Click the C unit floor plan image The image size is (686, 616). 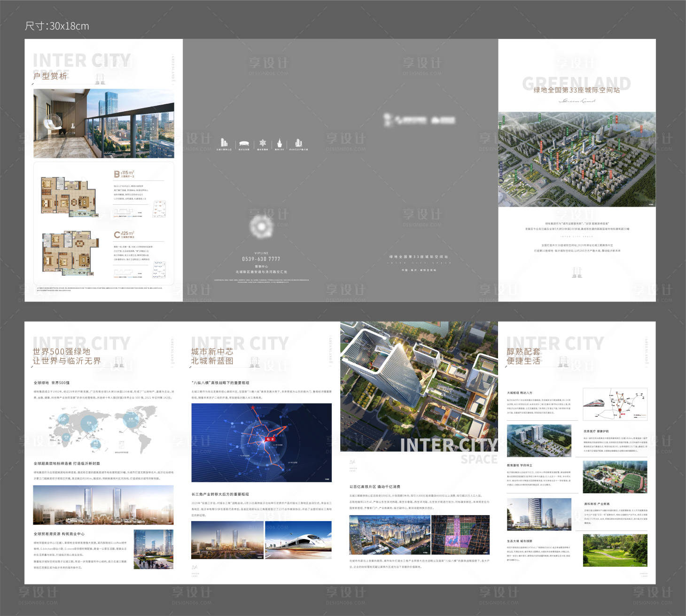70,254
